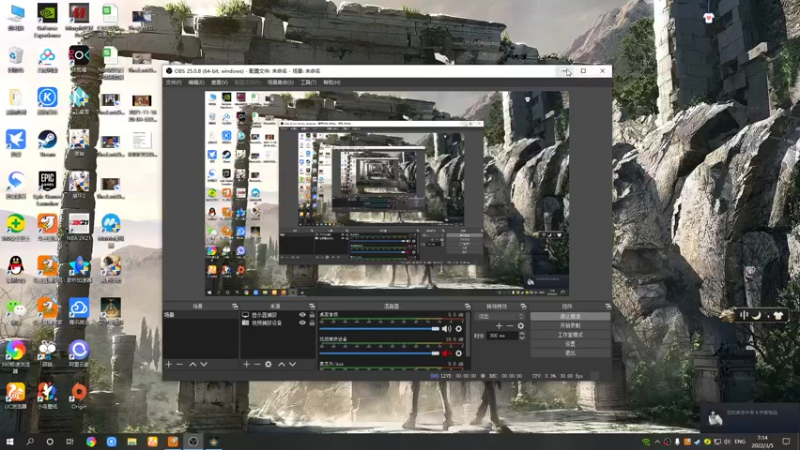Open This PC desktop icon
Image resolution: width=800 pixels, height=450 pixels.
(x=16, y=17)
